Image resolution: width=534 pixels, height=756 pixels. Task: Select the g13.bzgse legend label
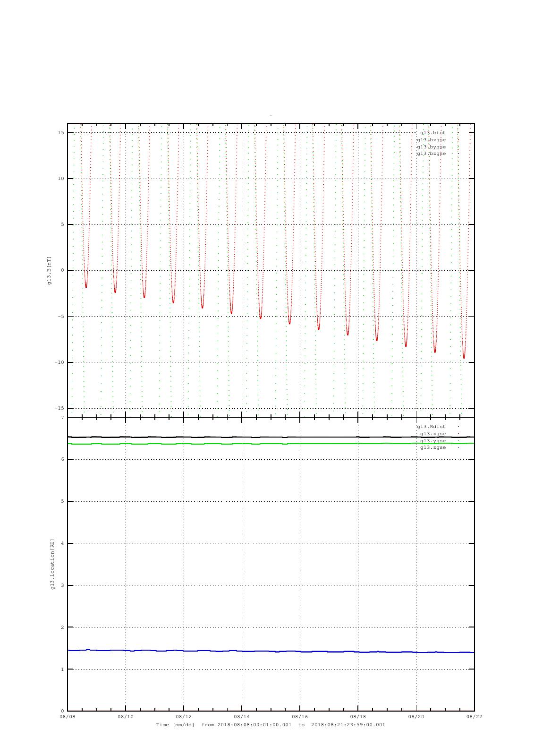point(431,154)
